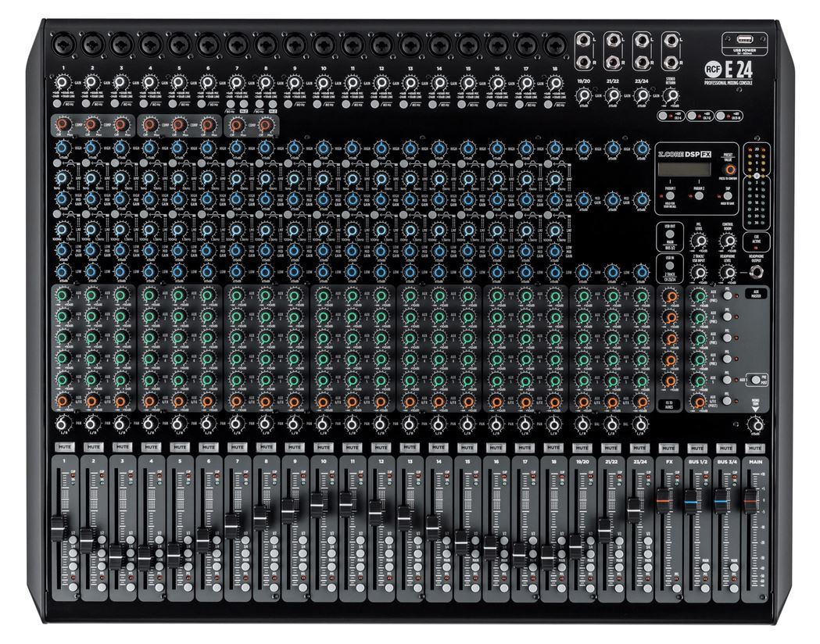The width and height of the screenshot is (820, 644).
Task: Mute stereo channel 19/20
Action: pos(582,448)
